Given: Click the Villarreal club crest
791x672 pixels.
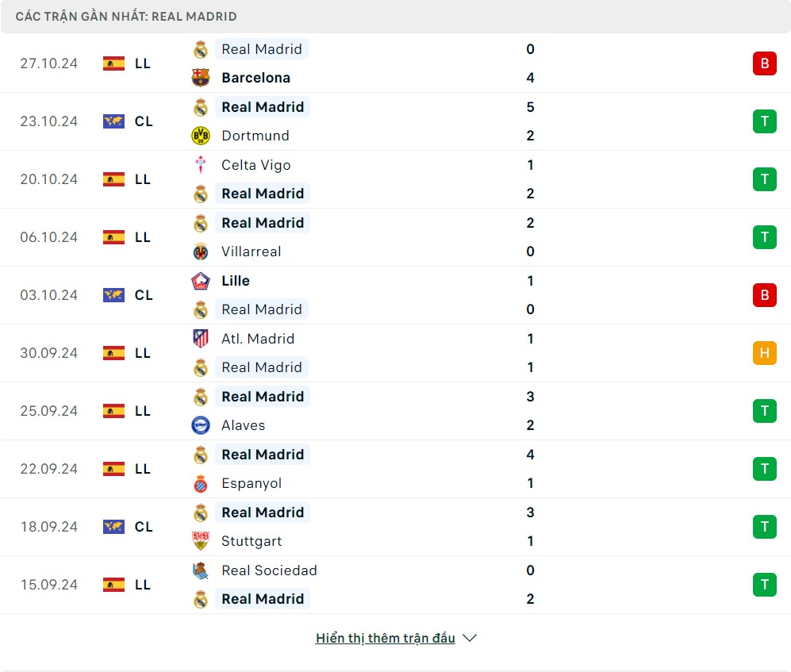Looking at the screenshot, I should (201, 252).
